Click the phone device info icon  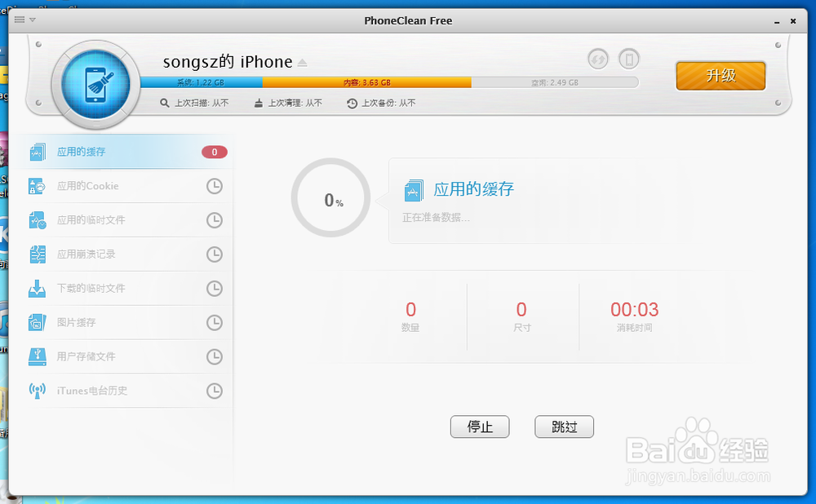point(628,59)
